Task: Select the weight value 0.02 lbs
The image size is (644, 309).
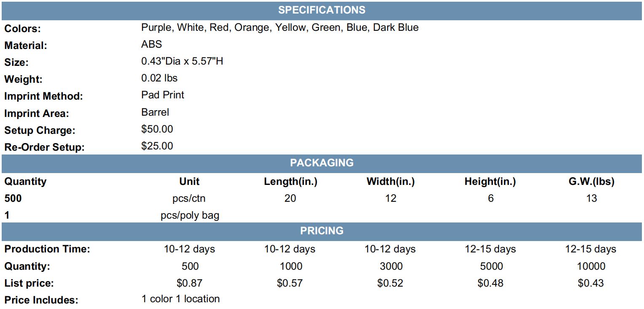Action: coord(159,78)
